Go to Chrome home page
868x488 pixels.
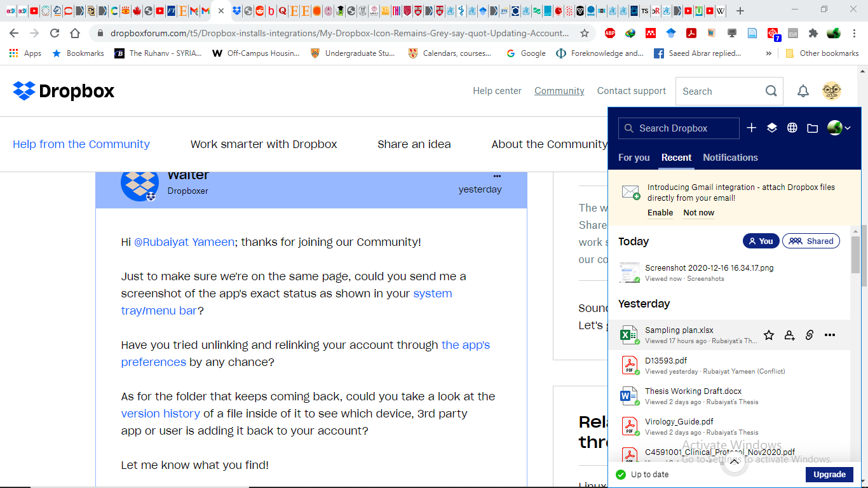click(75, 33)
